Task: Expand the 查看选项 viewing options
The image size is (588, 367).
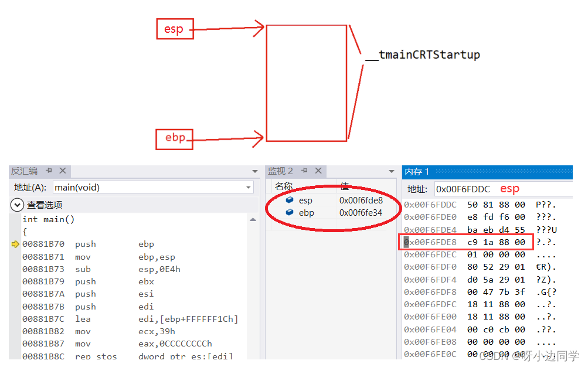Action: [17, 205]
